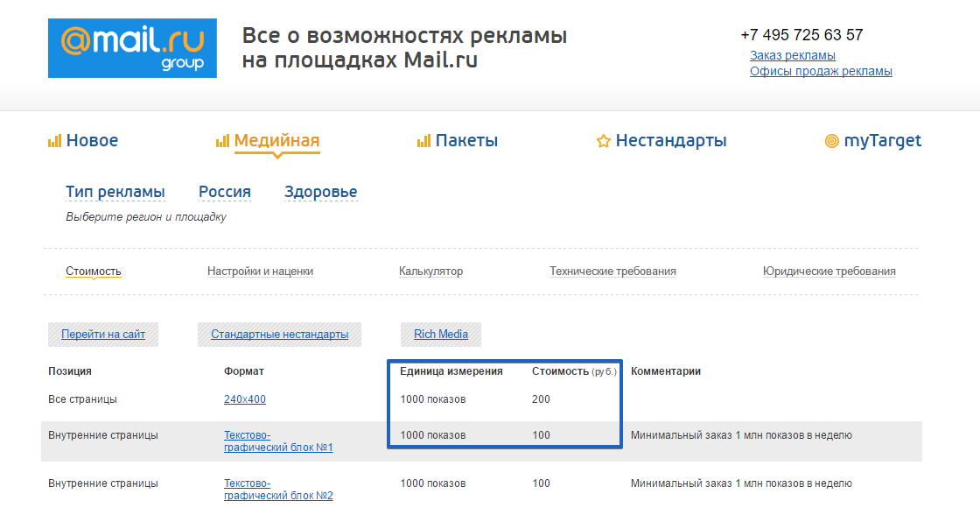980x508 pixels.
Task: Open the Пакеты section
Action: tap(467, 141)
